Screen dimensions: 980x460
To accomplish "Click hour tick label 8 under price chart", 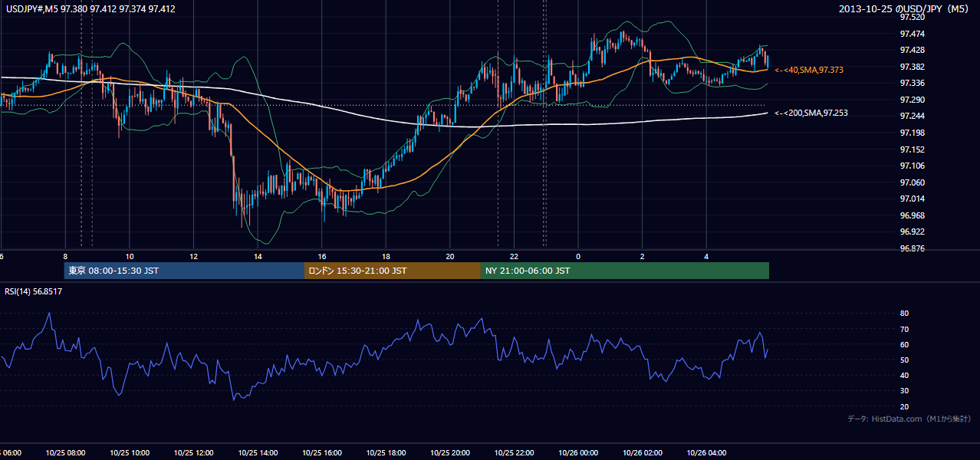I will click(65, 256).
